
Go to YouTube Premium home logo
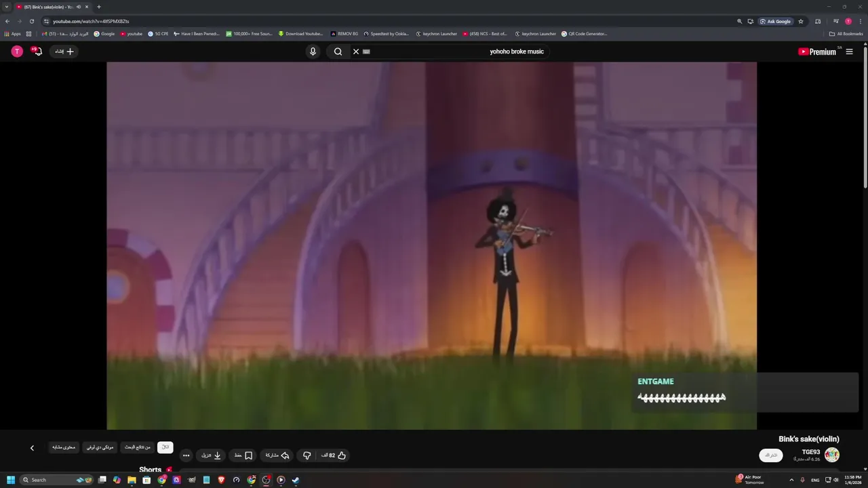click(x=817, y=52)
